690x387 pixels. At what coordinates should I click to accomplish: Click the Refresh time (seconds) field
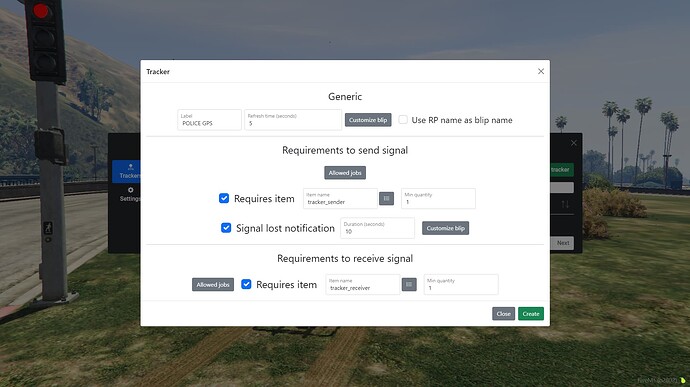(293, 120)
